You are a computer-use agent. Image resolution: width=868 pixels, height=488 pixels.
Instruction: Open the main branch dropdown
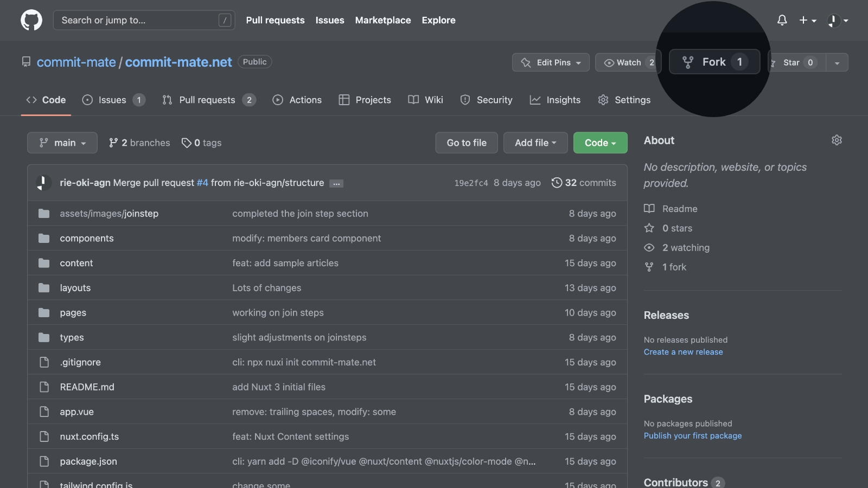[62, 143]
